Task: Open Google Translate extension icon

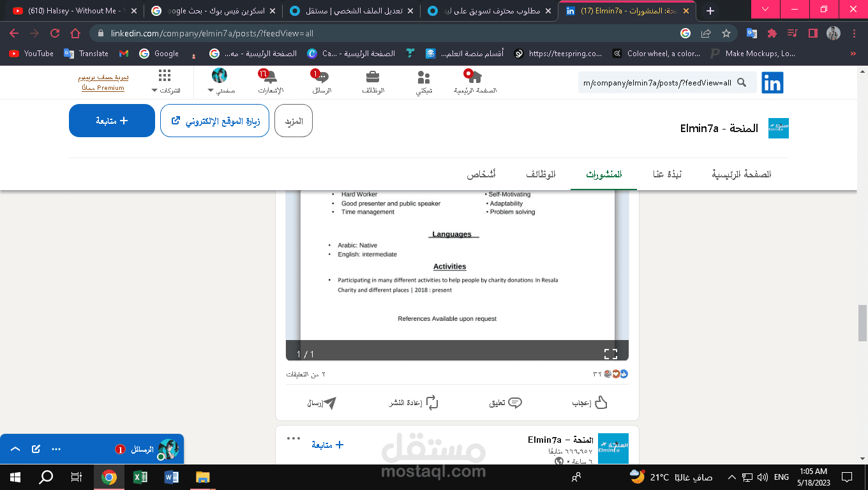Action: click(x=752, y=33)
